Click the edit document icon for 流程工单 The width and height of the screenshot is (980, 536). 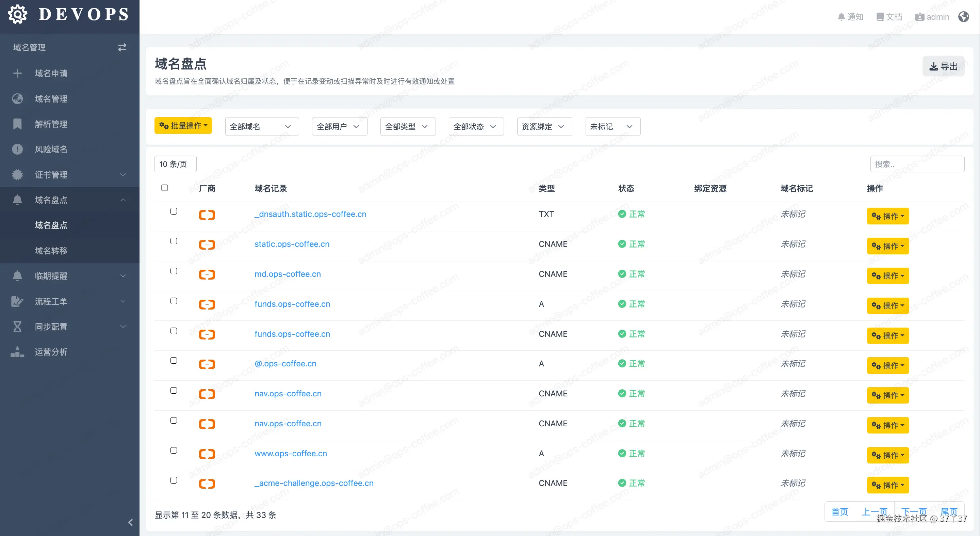(17, 301)
